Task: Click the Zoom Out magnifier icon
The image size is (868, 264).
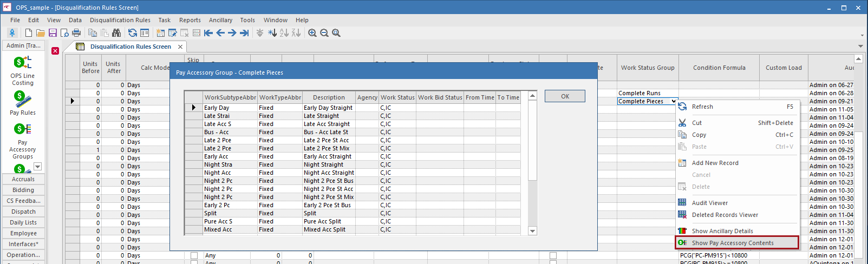Action: (x=324, y=33)
